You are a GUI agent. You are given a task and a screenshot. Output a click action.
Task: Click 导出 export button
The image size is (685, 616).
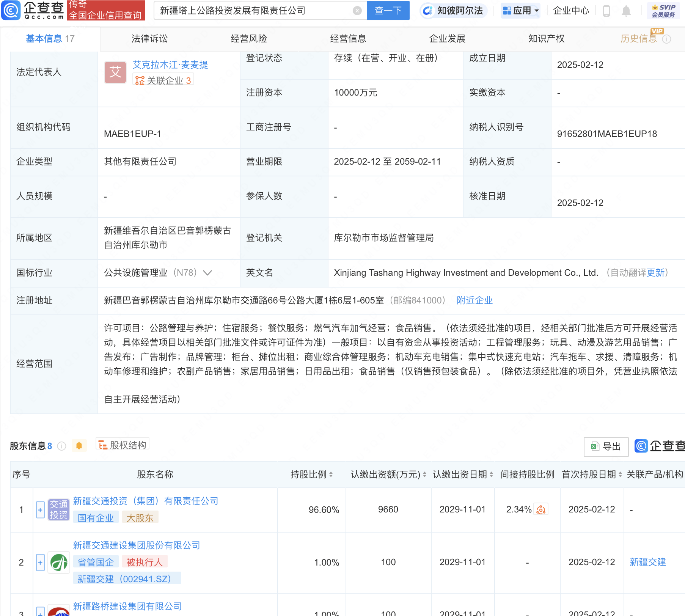pyautogui.click(x=606, y=446)
